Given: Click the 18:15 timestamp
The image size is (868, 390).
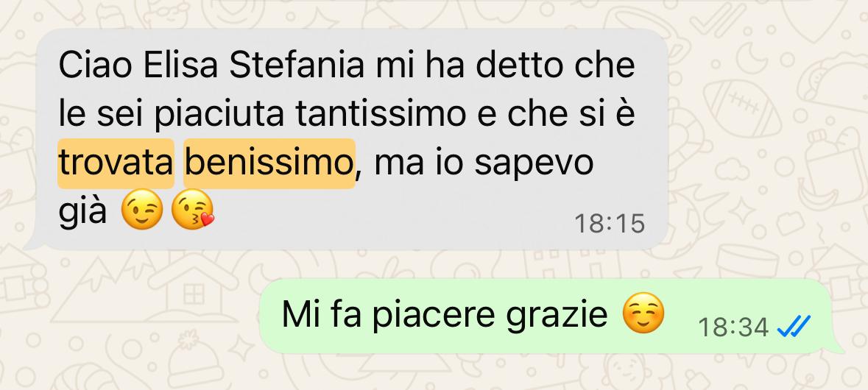Looking at the screenshot, I should point(610,224).
